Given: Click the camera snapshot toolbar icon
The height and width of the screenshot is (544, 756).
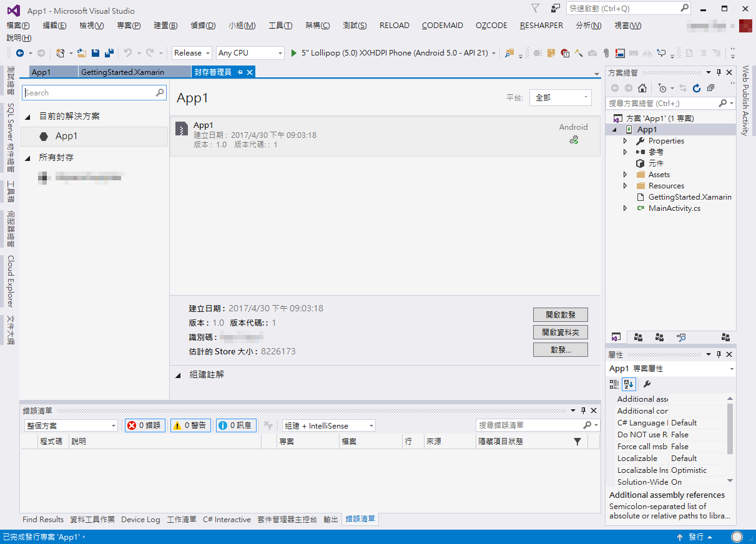Looking at the screenshot, I should [x=592, y=53].
